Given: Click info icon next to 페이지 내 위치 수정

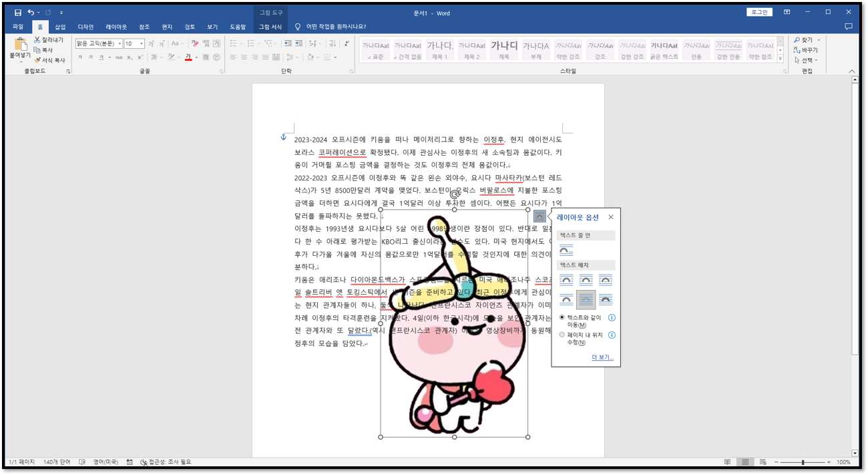Looking at the screenshot, I should (x=612, y=335).
